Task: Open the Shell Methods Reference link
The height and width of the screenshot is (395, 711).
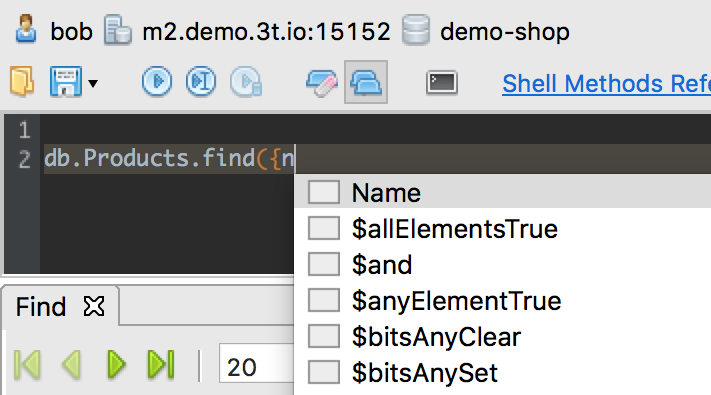Action: (x=606, y=83)
